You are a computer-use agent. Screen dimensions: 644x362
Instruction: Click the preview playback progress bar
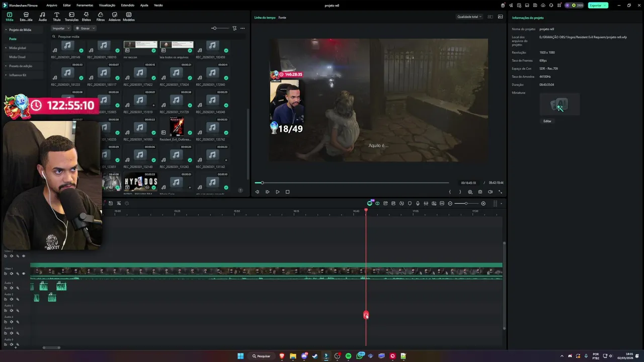tap(352, 183)
